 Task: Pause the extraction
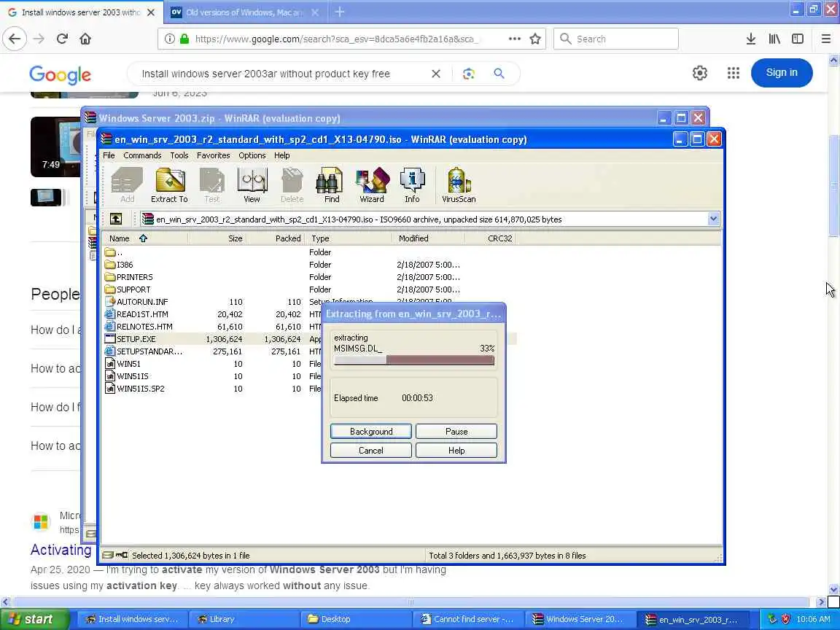456,431
